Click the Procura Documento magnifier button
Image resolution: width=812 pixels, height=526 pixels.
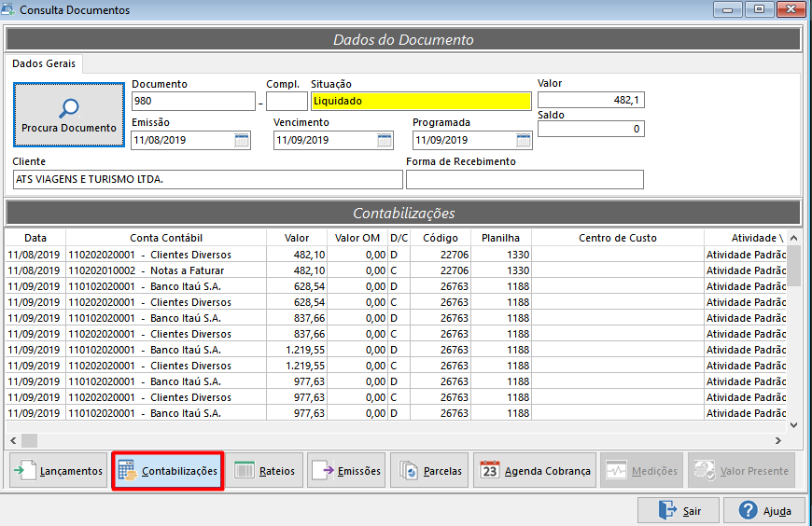pyautogui.click(x=69, y=115)
